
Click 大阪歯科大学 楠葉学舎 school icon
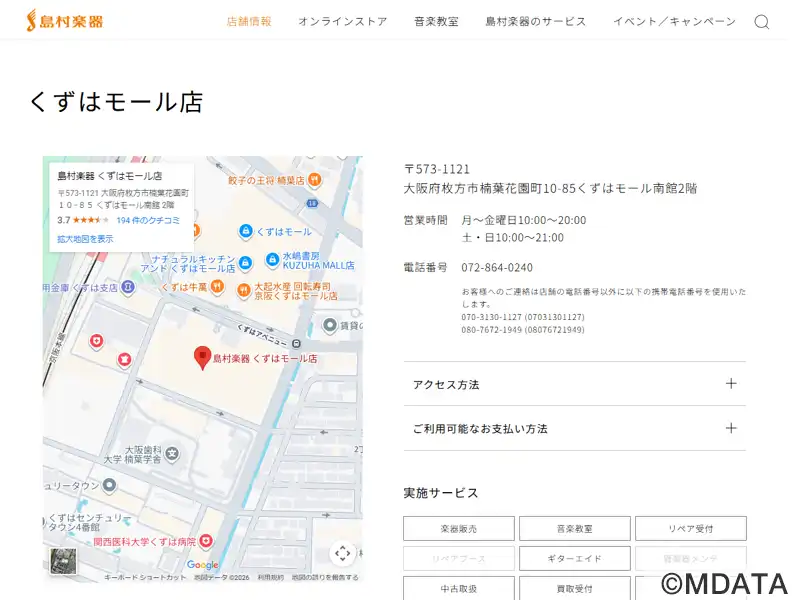click(172, 453)
